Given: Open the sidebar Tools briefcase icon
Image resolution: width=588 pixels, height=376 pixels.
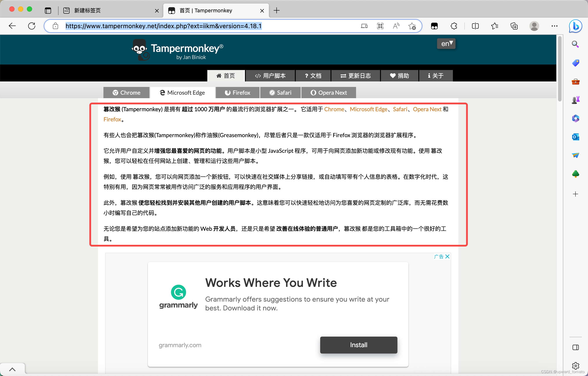Looking at the screenshot, I should point(575,81).
